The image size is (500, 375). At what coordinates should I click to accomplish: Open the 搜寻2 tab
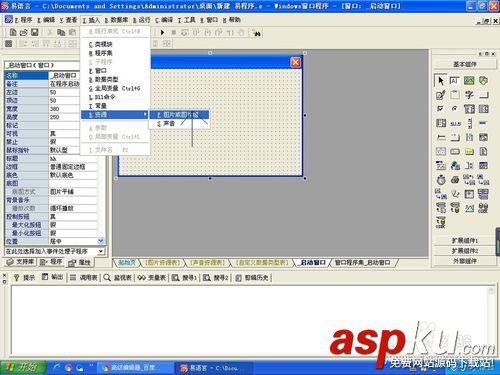click(x=216, y=277)
